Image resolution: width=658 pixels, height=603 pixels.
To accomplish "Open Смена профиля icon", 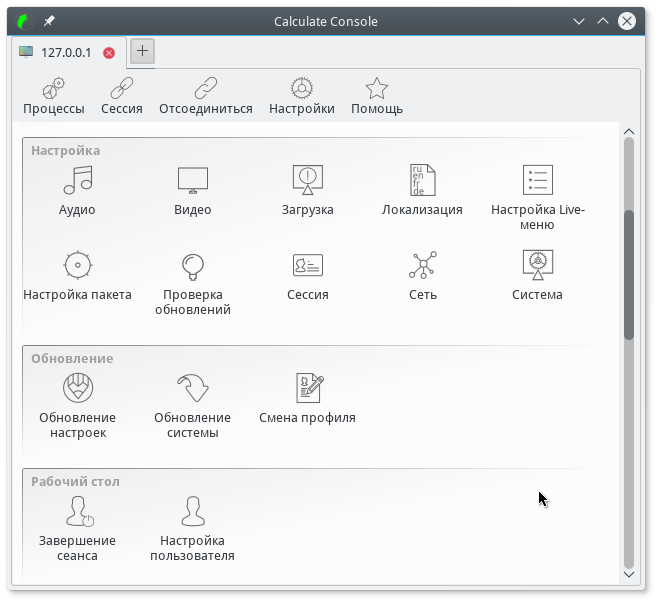I will (x=307, y=389).
